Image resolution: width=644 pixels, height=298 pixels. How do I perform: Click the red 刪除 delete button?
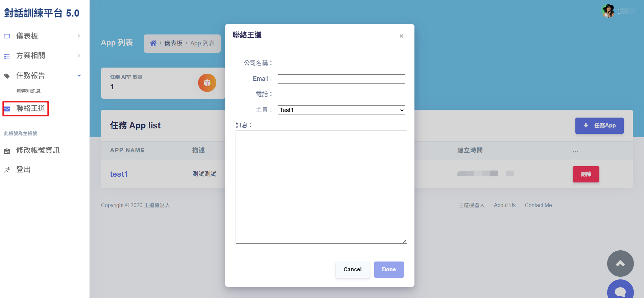pyautogui.click(x=586, y=174)
